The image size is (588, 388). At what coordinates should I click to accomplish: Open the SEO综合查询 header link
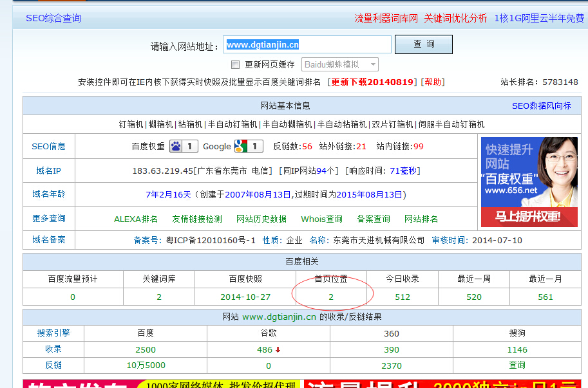(53, 18)
